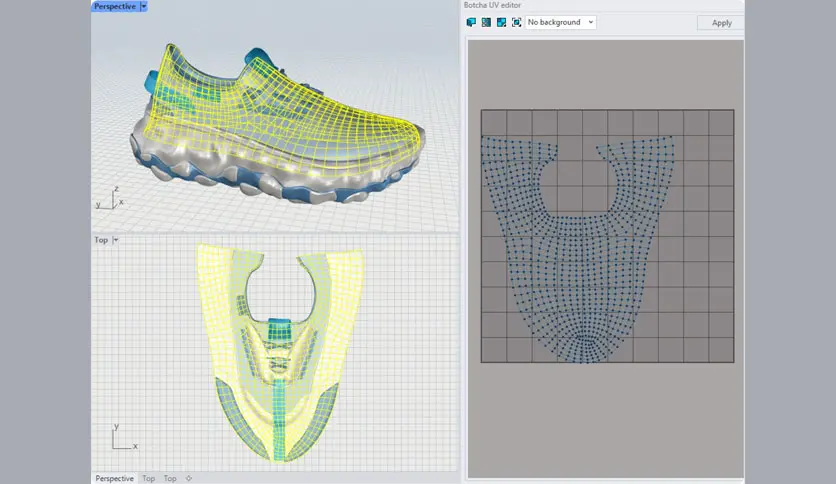Image resolution: width=836 pixels, height=484 pixels.
Task: Click the Top viewport title label
Action: (101, 240)
